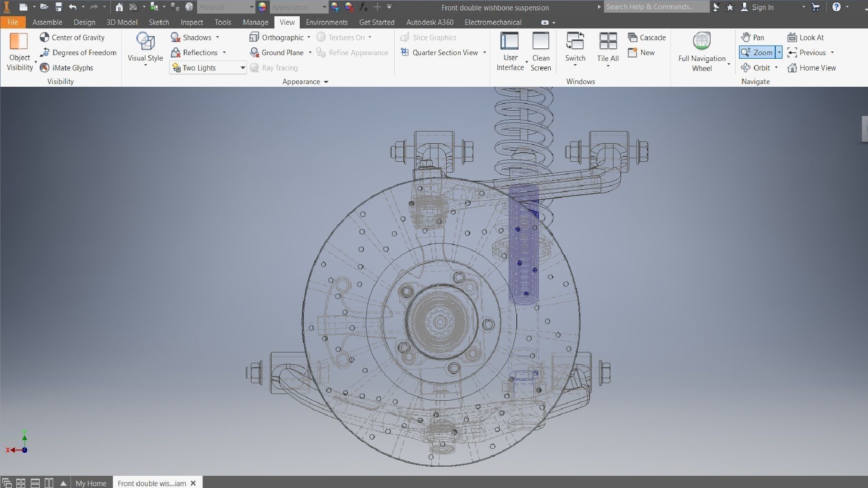Expand the Appearance panel options arrow
The height and width of the screenshot is (488, 868).
pyautogui.click(x=326, y=82)
